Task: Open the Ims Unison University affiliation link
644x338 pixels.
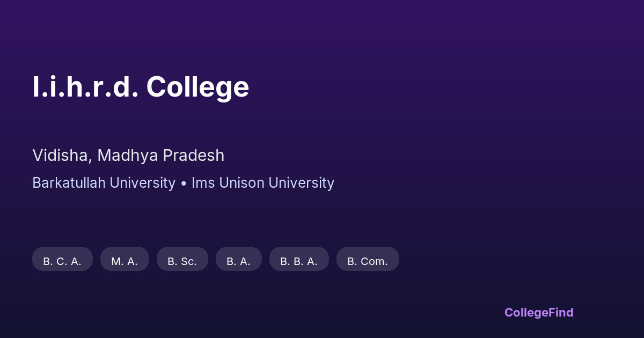Action: 263,183
